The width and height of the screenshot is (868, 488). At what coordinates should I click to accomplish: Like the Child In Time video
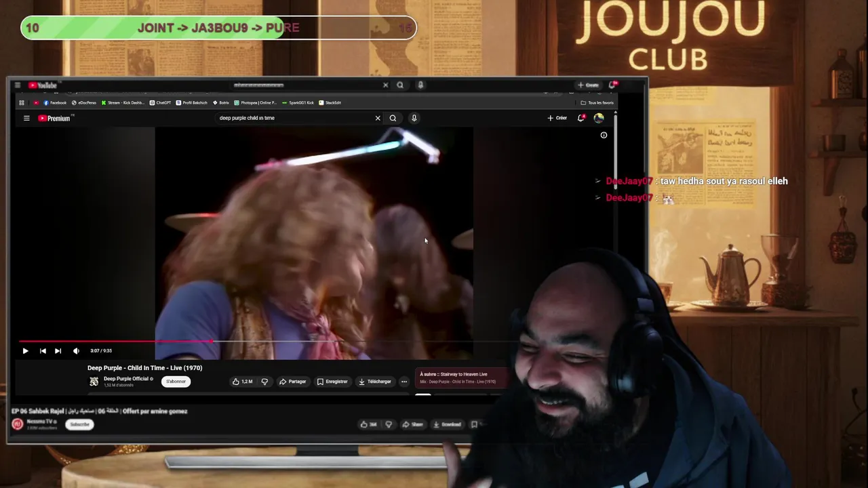242,382
